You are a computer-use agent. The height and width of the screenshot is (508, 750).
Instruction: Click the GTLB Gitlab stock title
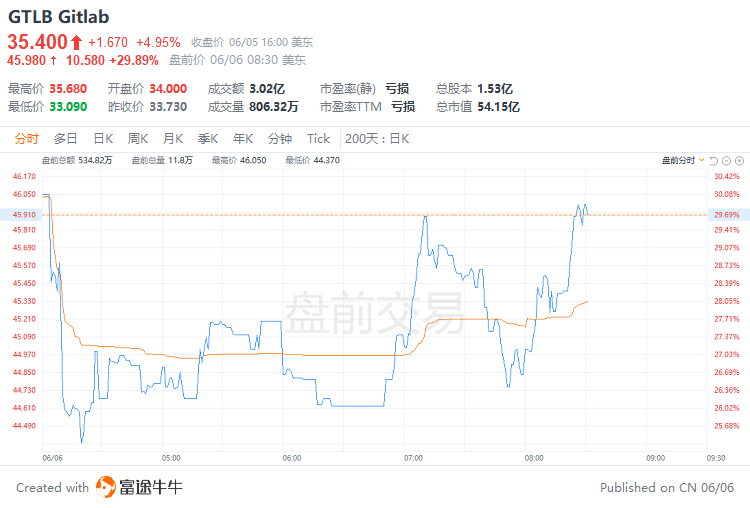58,17
